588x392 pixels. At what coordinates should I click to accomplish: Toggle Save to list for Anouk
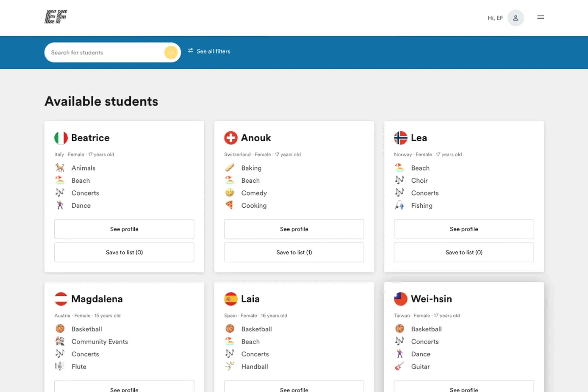coord(294,252)
